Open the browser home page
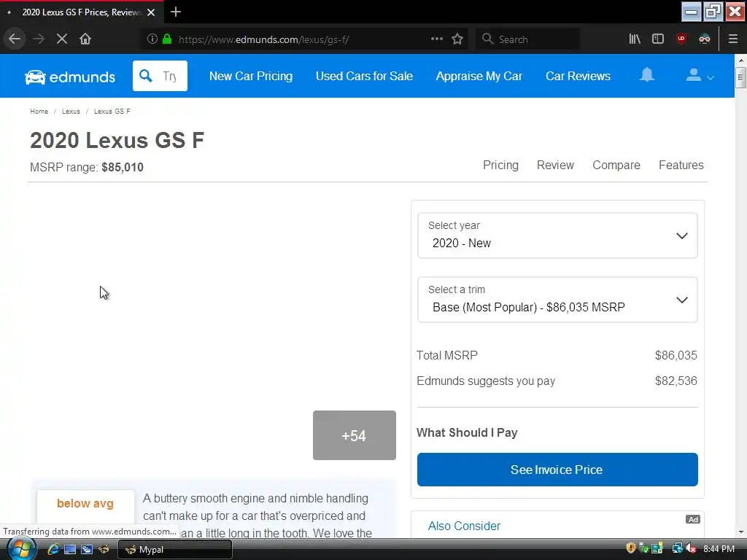 (85, 39)
